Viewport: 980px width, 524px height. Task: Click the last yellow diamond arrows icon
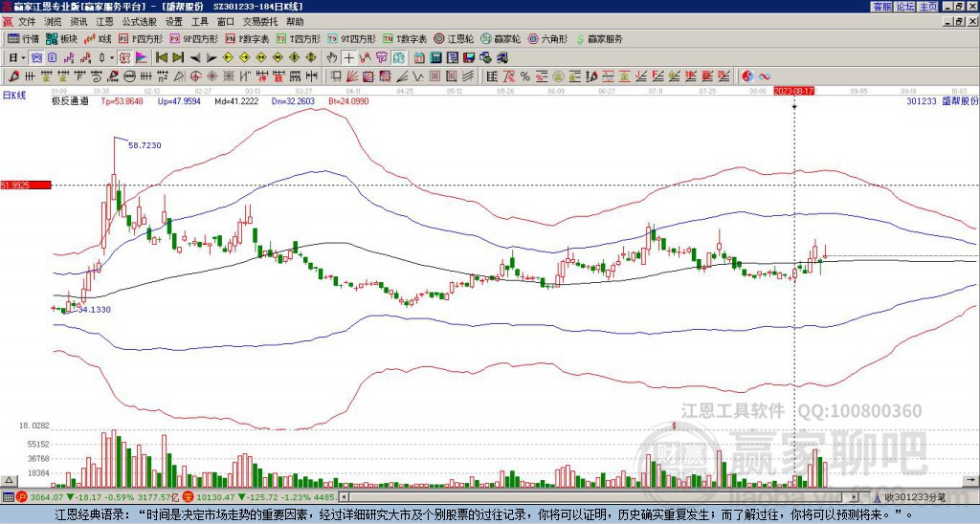click(x=311, y=58)
